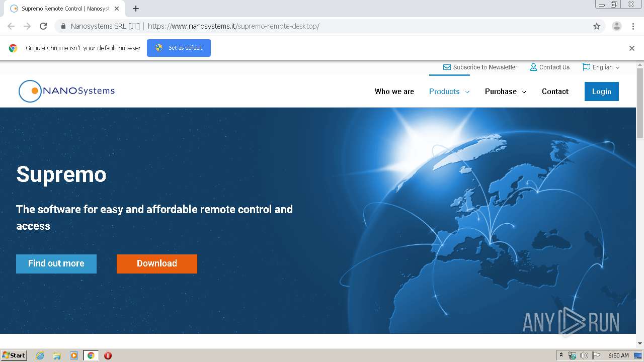This screenshot has height=362, width=644.
Task: Click the page vertical scrollbar thumb
Action: tap(640, 103)
